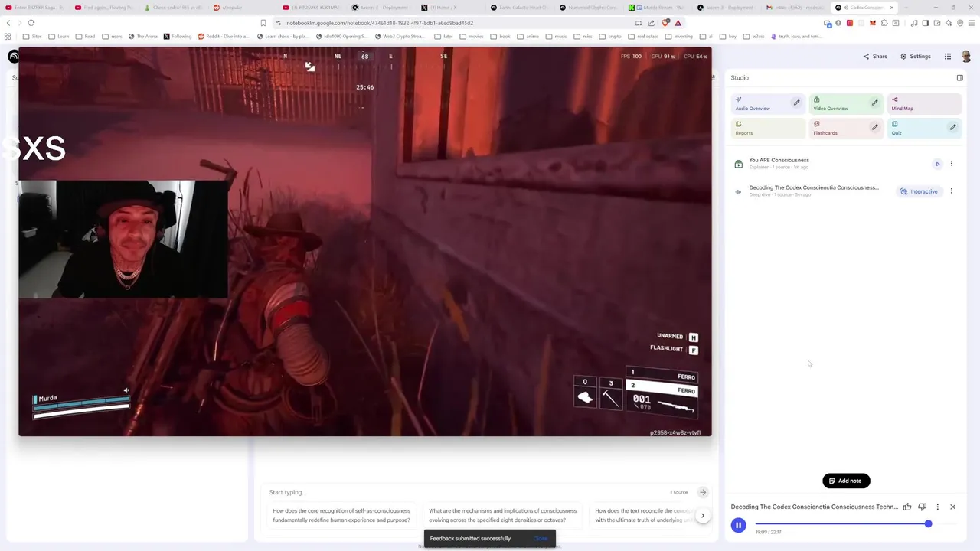Viewport: 980px width, 551px height.
Task: Open audio player more options menu
Action: tap(937, 507)
